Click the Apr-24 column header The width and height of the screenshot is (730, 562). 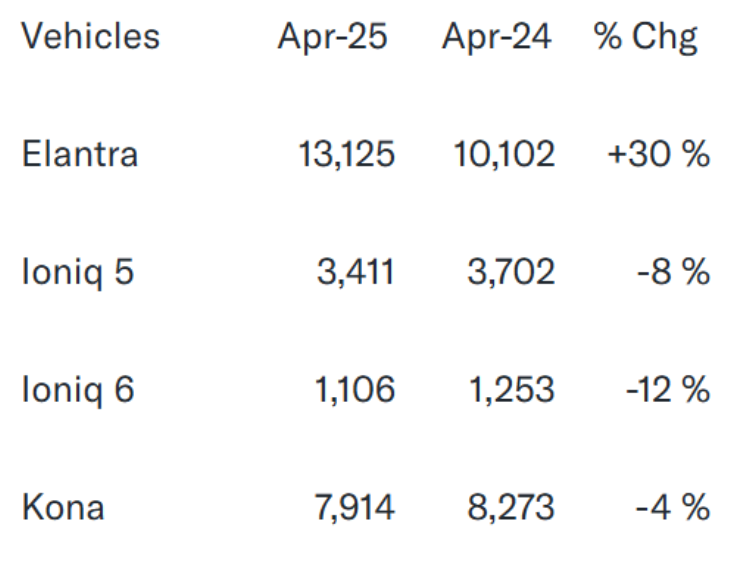click(x=496, y=37)
